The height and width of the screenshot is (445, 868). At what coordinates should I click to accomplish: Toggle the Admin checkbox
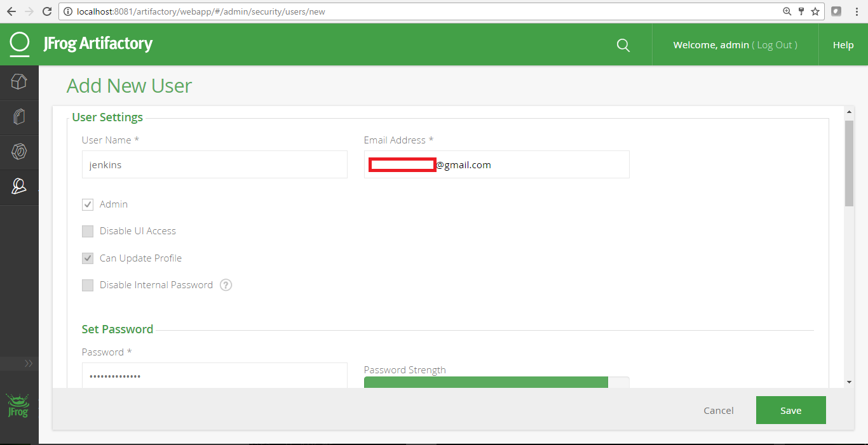click(x=88, y=204)
